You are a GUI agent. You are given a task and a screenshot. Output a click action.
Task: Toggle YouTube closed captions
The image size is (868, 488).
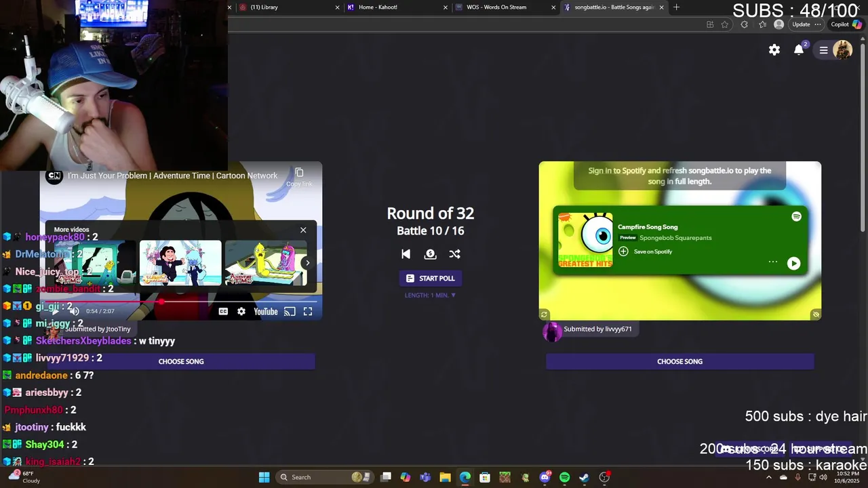[x=223, y=311]
